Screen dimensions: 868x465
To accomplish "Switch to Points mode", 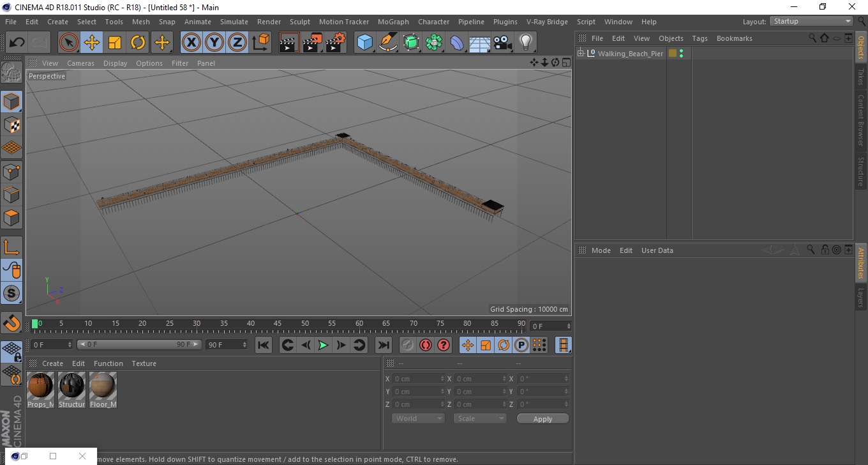I will pos(11,171).
